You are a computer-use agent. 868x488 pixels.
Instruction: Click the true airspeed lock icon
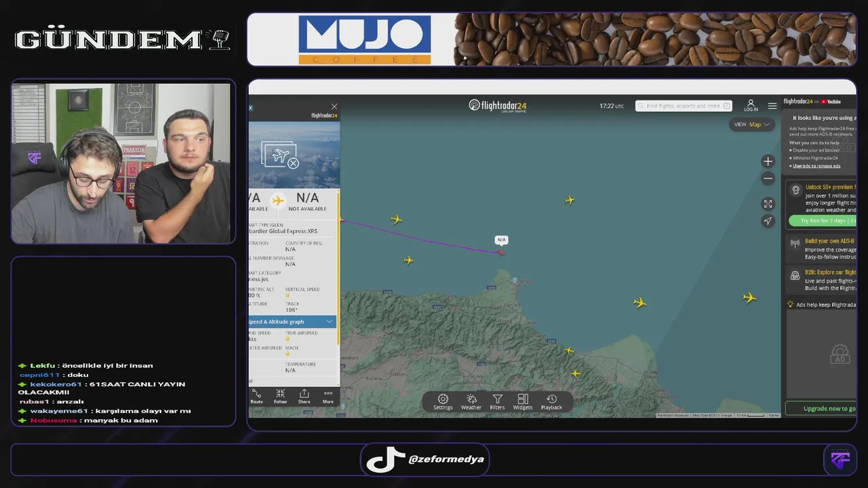click(288, 339)
